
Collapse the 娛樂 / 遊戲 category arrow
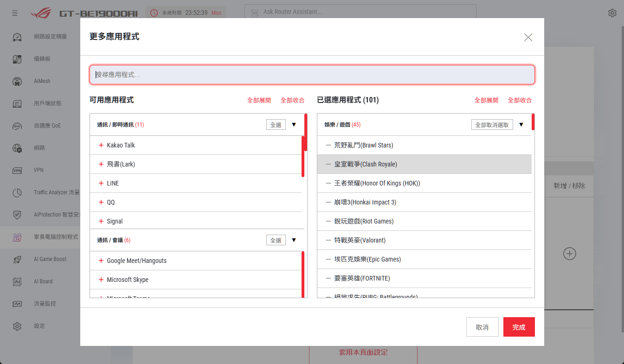tap(521, 124)
